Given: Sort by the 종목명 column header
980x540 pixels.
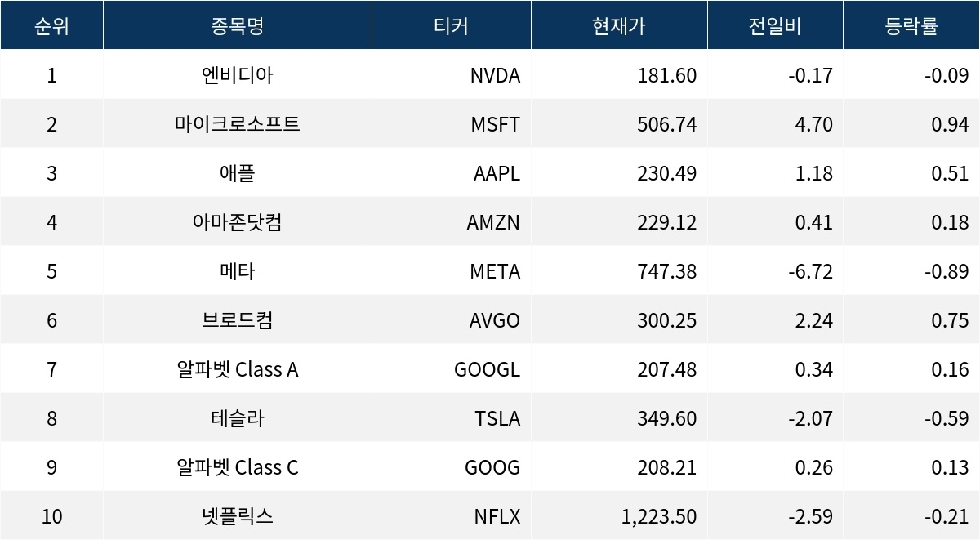Looking at the screenshot, I should [x=237, y=26].
